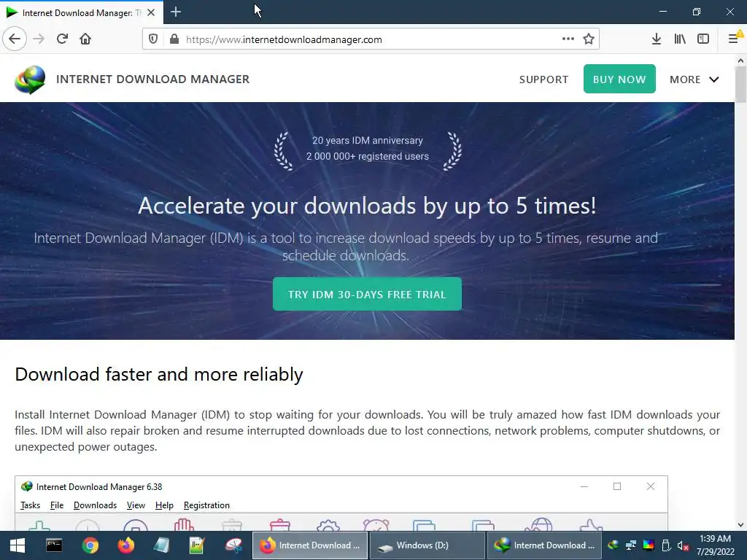
Task: Open the Windows Start menu
Action: tap(18, 545)
